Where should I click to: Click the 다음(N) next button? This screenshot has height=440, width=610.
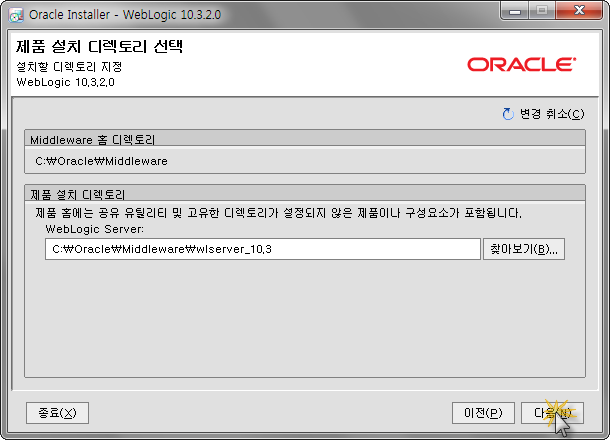point(552,413)
